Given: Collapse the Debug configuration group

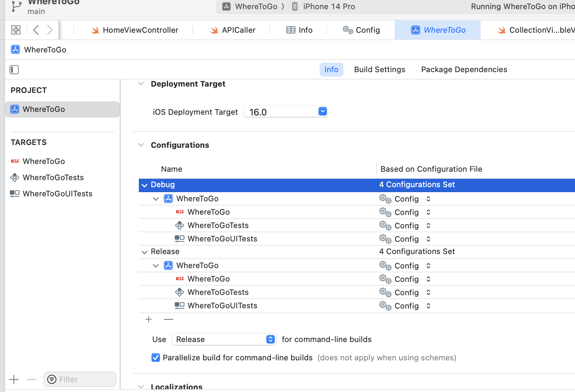Looking at the screenshot, I should click(x=144, y=185).
